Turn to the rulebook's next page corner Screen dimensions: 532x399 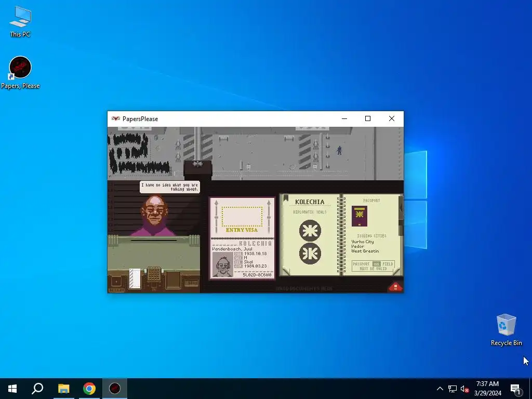click(396, 271)
